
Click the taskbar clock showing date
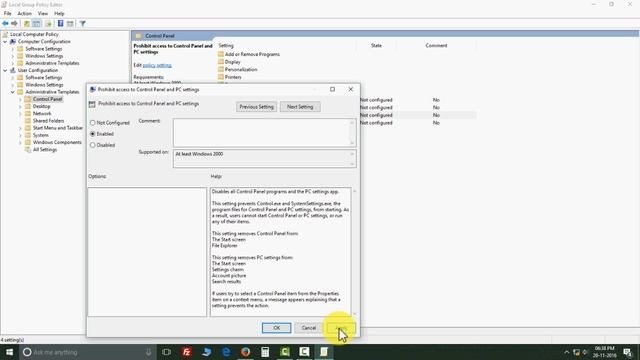click(x=604, y=352)
